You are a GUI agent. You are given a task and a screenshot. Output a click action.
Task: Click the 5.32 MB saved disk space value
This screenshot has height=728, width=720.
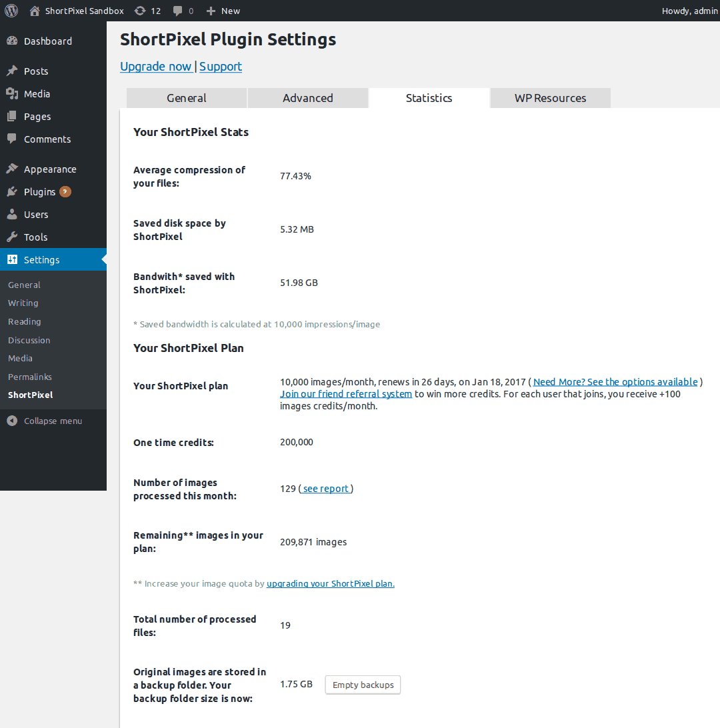click(x=297, y=229)
